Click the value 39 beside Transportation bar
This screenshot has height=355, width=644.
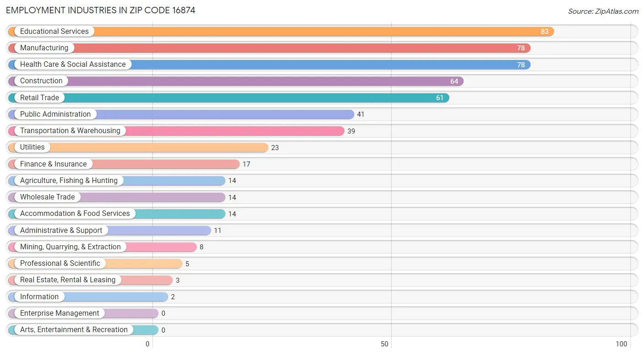tap(351, 131)
